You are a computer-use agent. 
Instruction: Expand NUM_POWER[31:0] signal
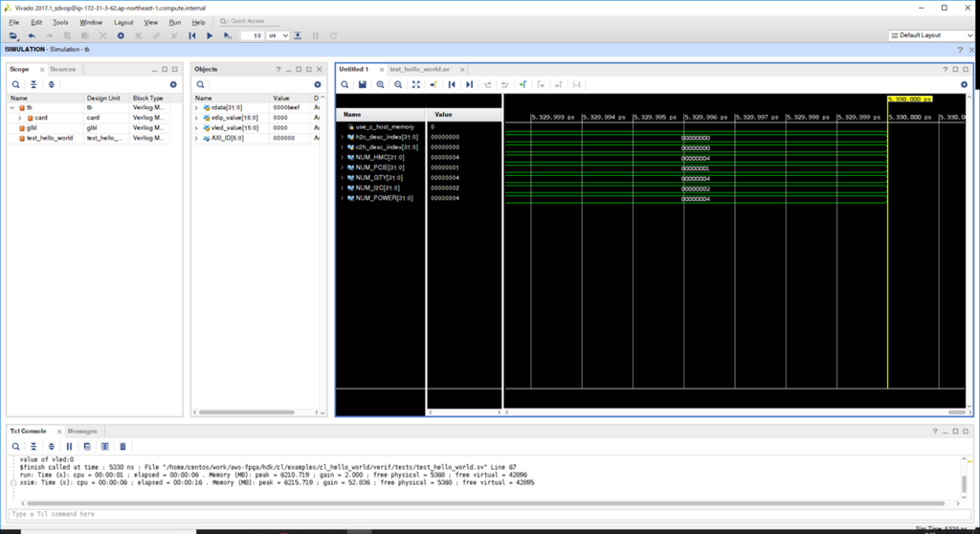[x=342, y=198]
